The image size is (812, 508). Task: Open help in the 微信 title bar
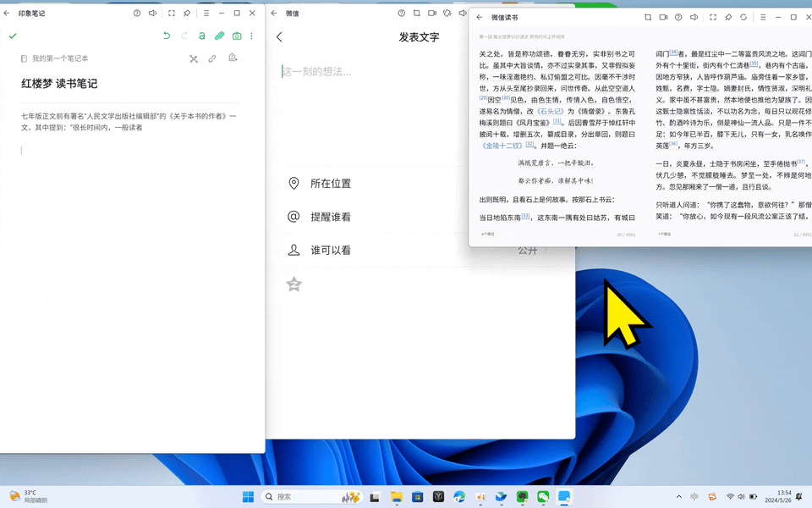pos(401,13)
